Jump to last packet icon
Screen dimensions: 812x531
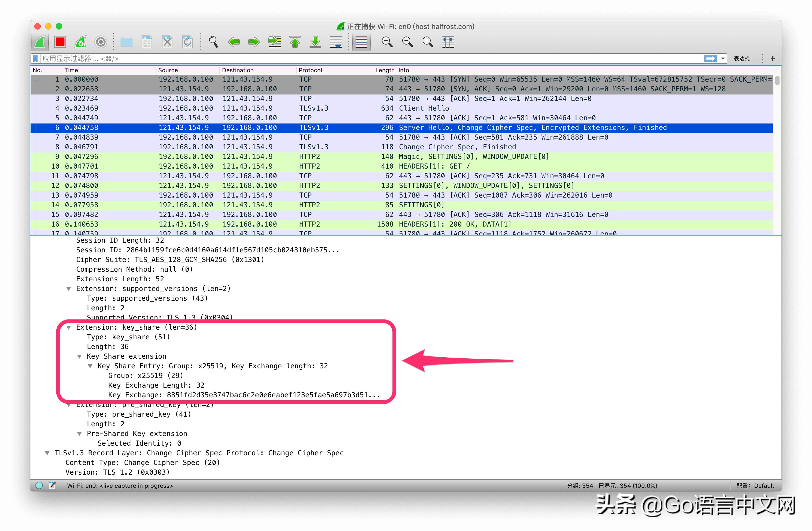315,42
